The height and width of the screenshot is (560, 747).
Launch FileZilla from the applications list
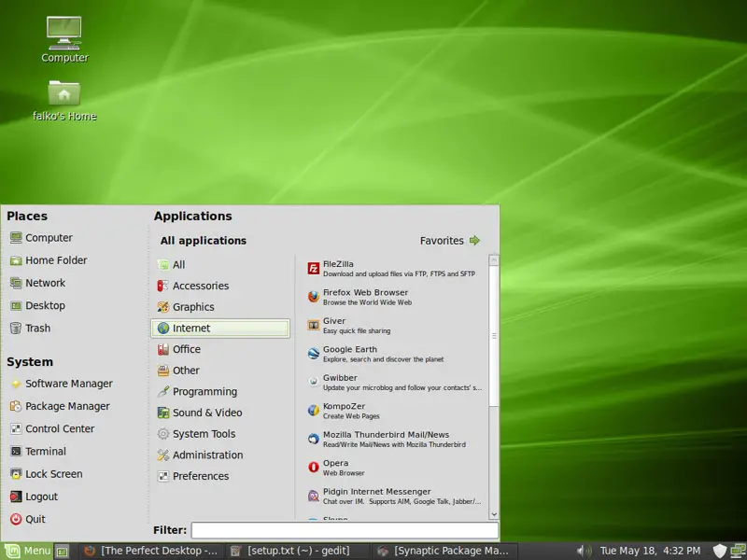394,269
